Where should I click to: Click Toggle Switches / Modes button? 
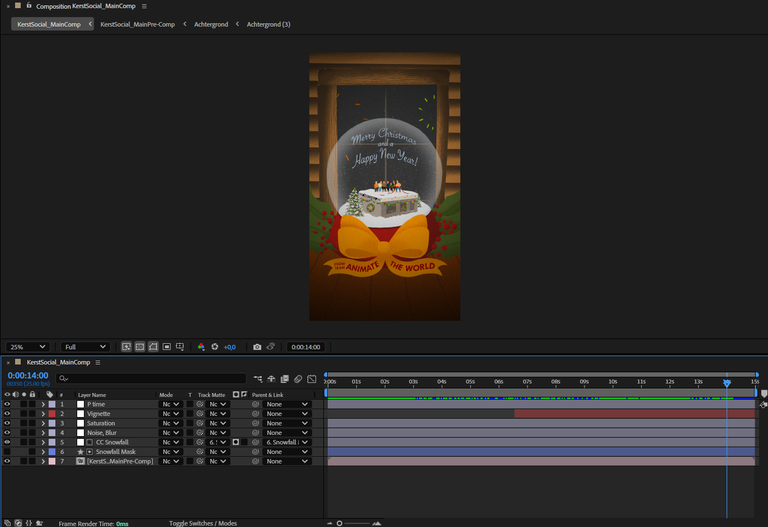pos(203,523)
